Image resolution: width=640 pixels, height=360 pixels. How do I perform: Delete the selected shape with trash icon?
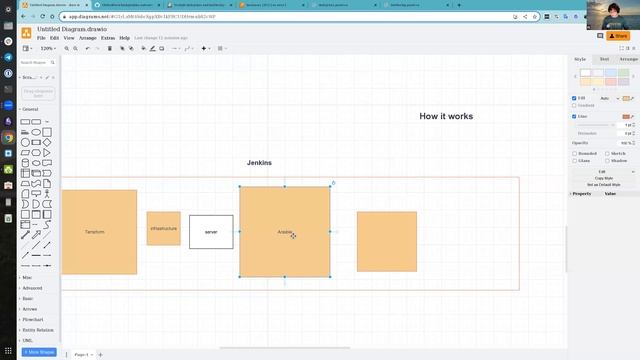pyautogui.click(x=110, y=49)
